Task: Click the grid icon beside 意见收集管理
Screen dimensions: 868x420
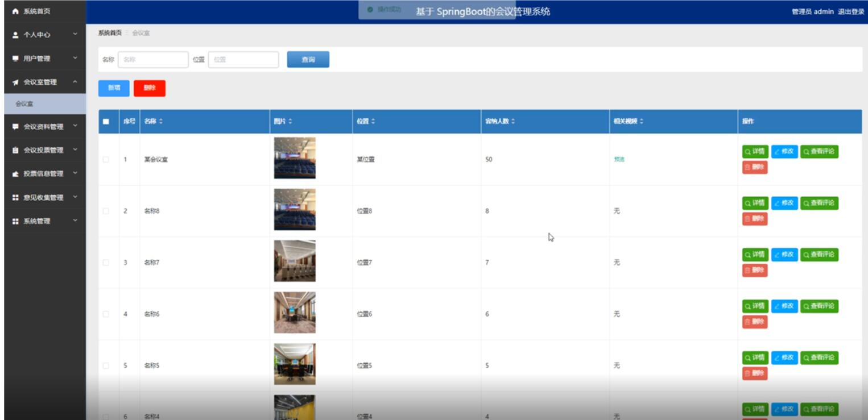Action: (15, 198)
